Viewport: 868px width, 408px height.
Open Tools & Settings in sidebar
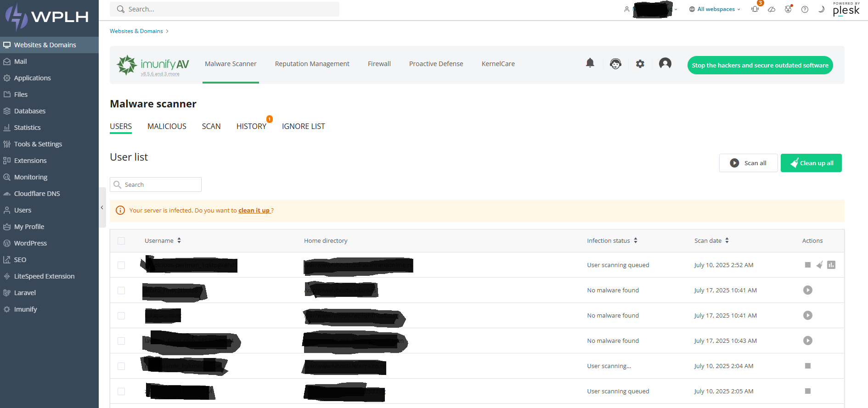click(49, 144)
